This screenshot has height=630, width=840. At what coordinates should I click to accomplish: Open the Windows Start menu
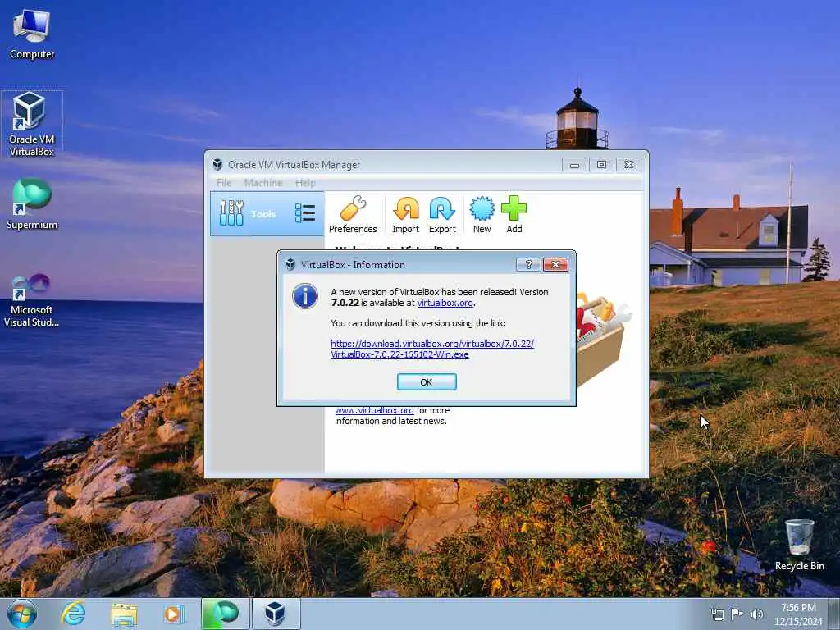click(21, 614)
